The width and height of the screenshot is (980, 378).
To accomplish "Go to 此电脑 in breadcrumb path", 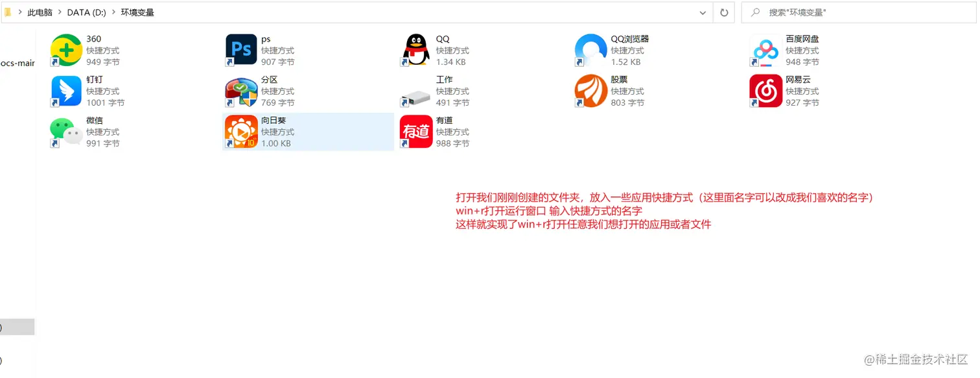I will [40, 12].
